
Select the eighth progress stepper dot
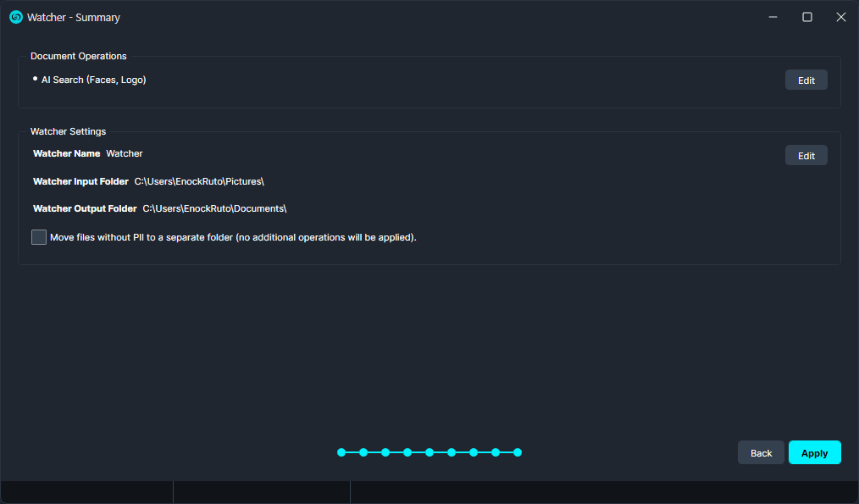(496, 452)
